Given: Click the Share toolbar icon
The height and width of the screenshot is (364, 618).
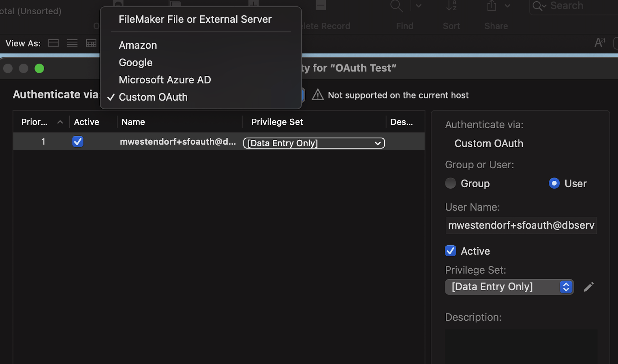Looking at the screenshot, I should 492,6.
